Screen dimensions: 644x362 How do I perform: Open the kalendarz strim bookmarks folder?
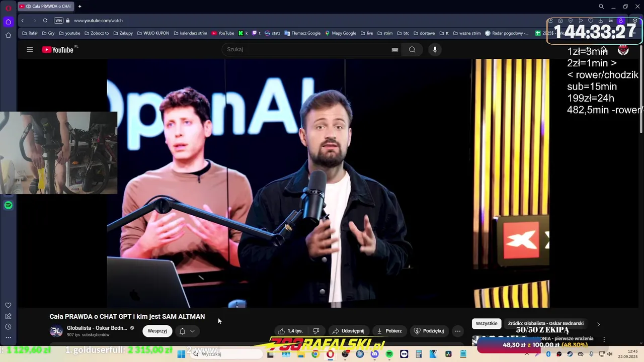190,33
